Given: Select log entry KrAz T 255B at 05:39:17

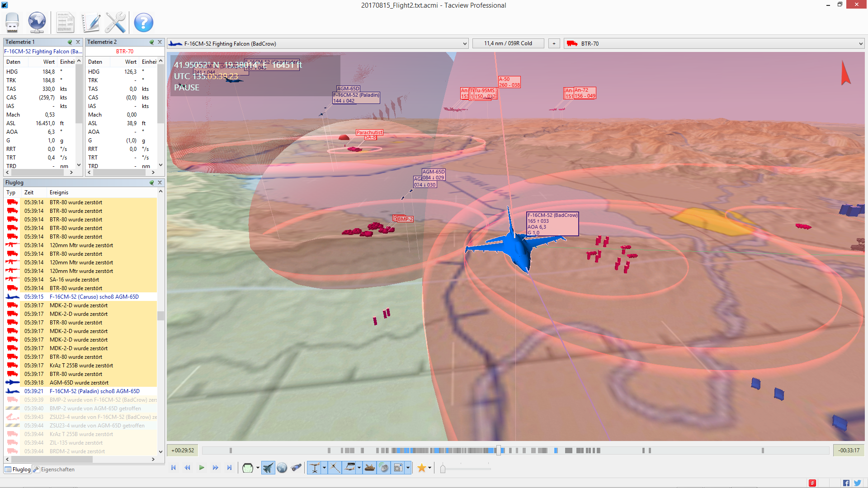Looking at the screenshot, I should pos(80,366).
